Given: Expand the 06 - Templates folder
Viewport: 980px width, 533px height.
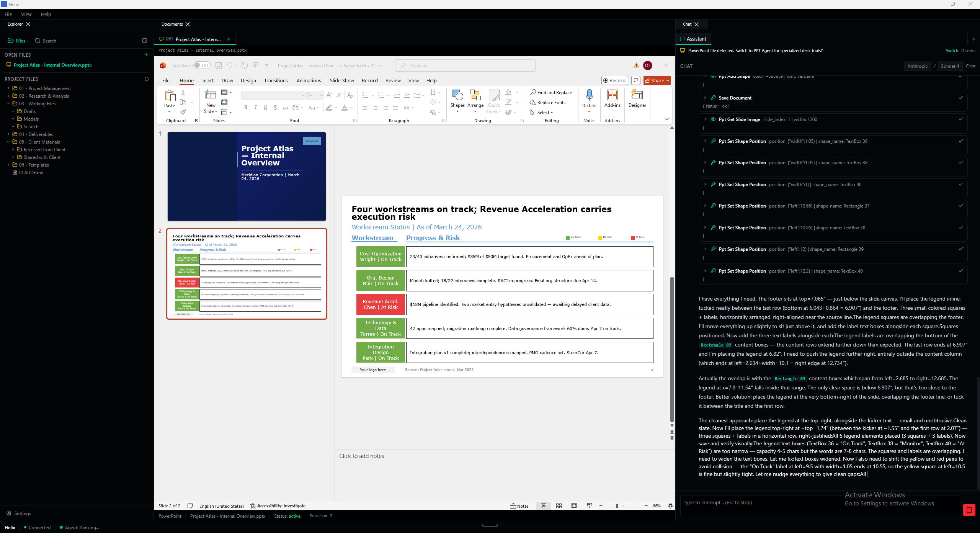Looking at the screenshot, I should pos(8,165).
